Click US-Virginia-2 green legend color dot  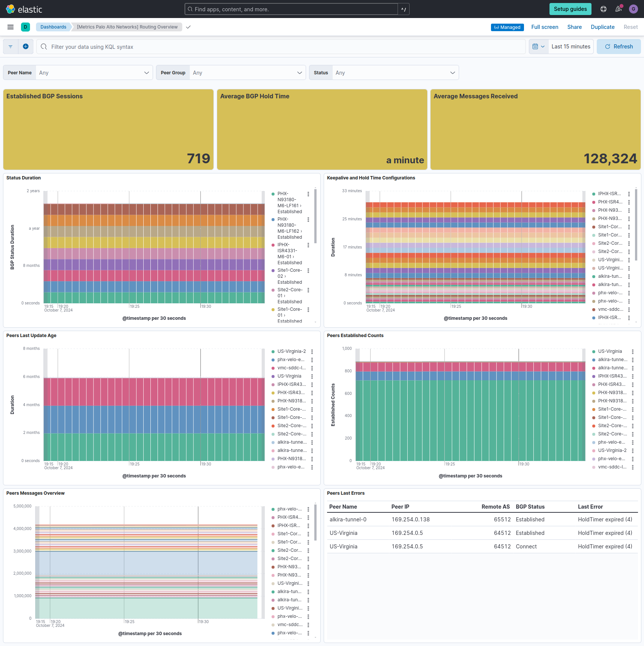(273, 352)
